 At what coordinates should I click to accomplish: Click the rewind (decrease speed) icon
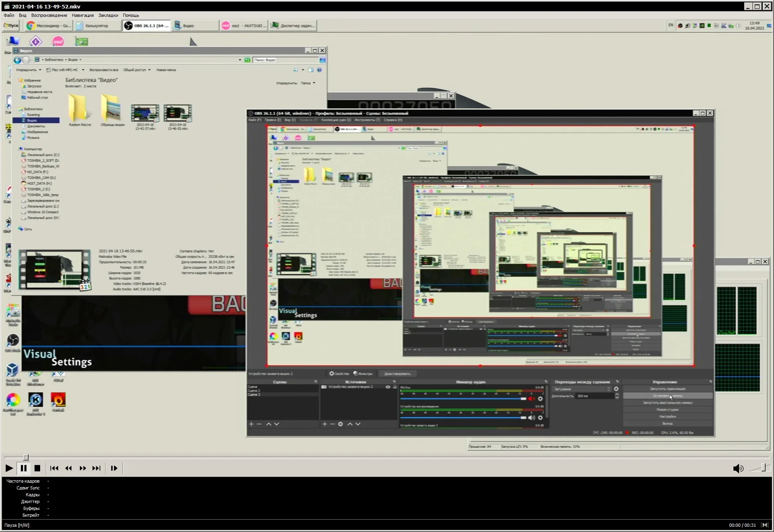coord(69,468)
